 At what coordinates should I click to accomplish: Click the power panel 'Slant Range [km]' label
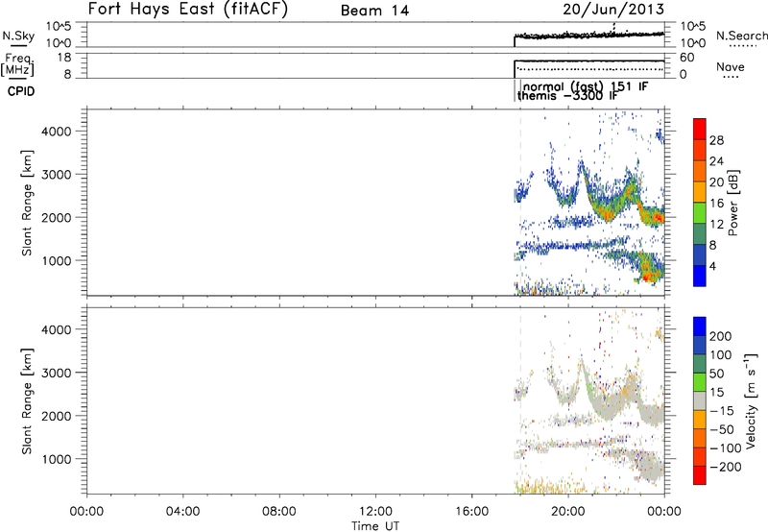(x=27, y=203)
